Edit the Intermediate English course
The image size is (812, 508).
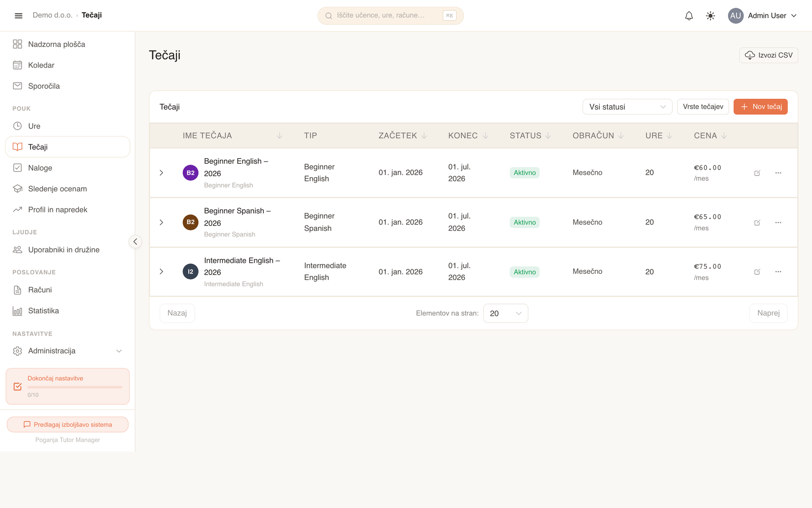coord(757,272)
